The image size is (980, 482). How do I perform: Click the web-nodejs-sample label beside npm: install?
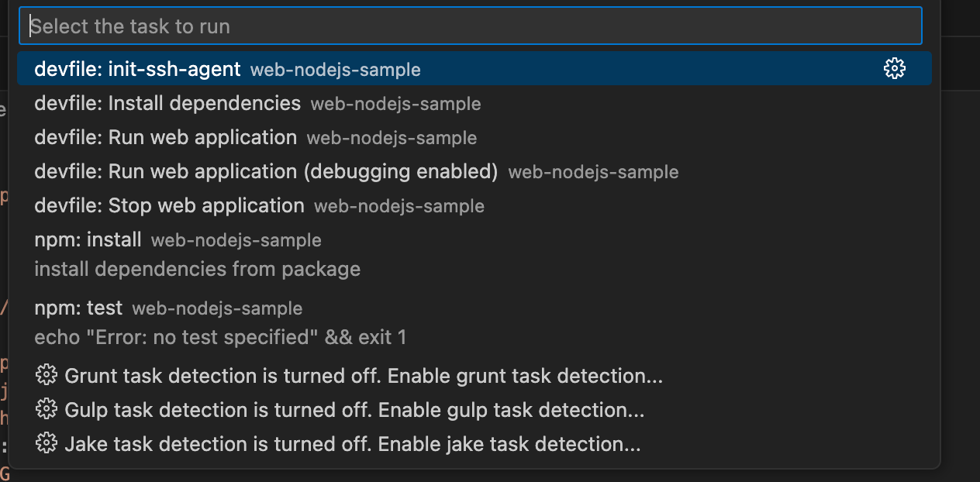pos(237,240)
